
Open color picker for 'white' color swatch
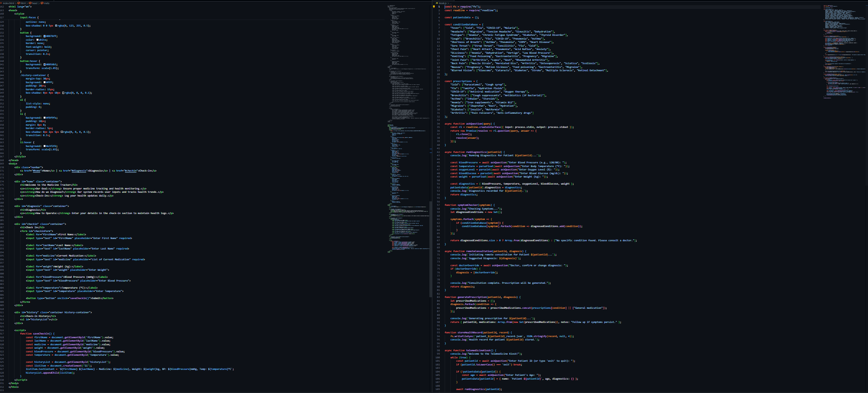(38, 40)
